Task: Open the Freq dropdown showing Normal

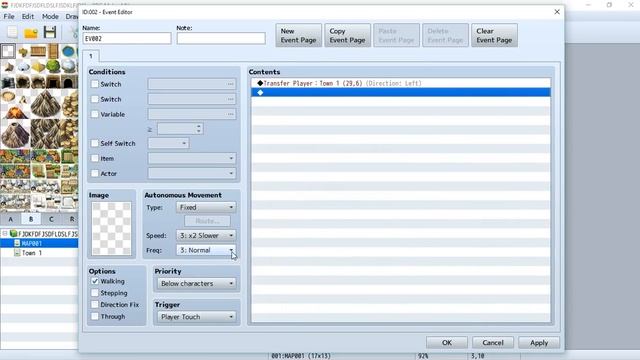Action: pyautogui.click(x=206, y=250)
